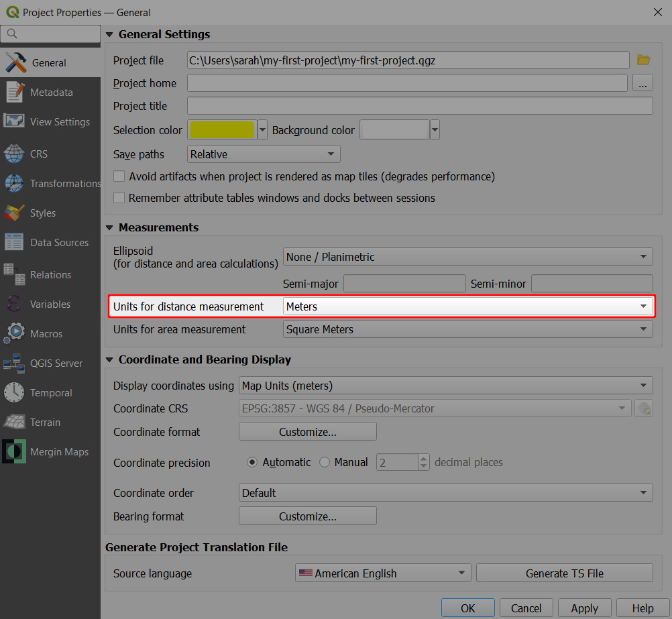Click the Apply button
The height and width of the screenshot is (619, 672).
click(584, 608)
